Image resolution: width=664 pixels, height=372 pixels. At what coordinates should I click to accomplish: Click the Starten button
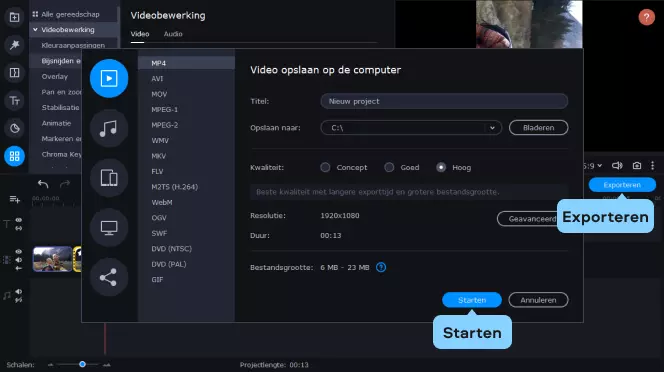point(472,300)
